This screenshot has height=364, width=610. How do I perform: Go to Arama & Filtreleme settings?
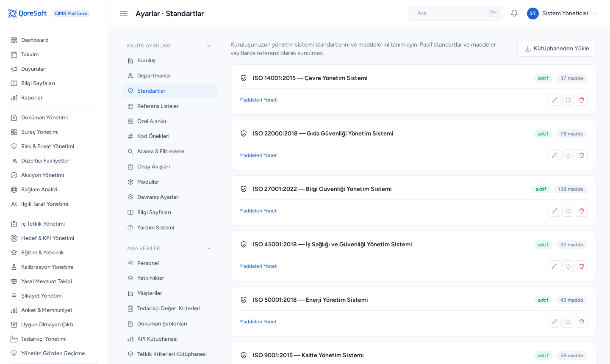point(169,152)
